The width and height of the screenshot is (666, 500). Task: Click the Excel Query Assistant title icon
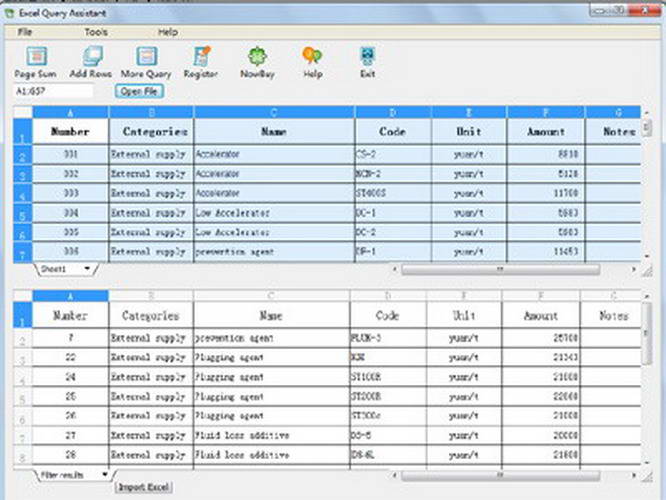tap(9, 13)
